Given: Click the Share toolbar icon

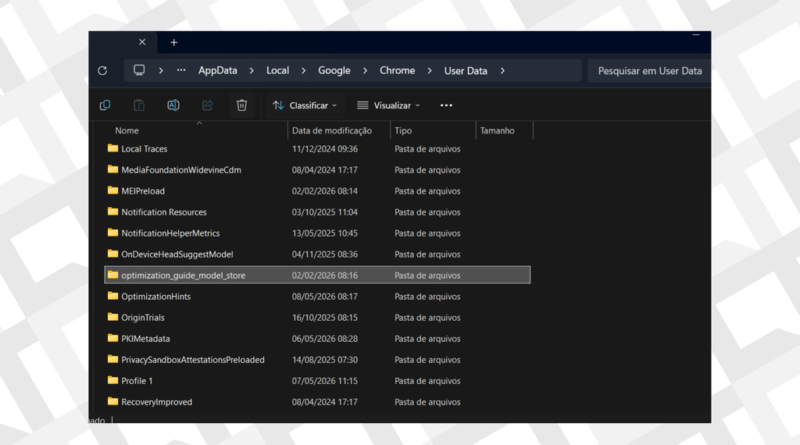Looking at the screenshot, I should (207, 105).
